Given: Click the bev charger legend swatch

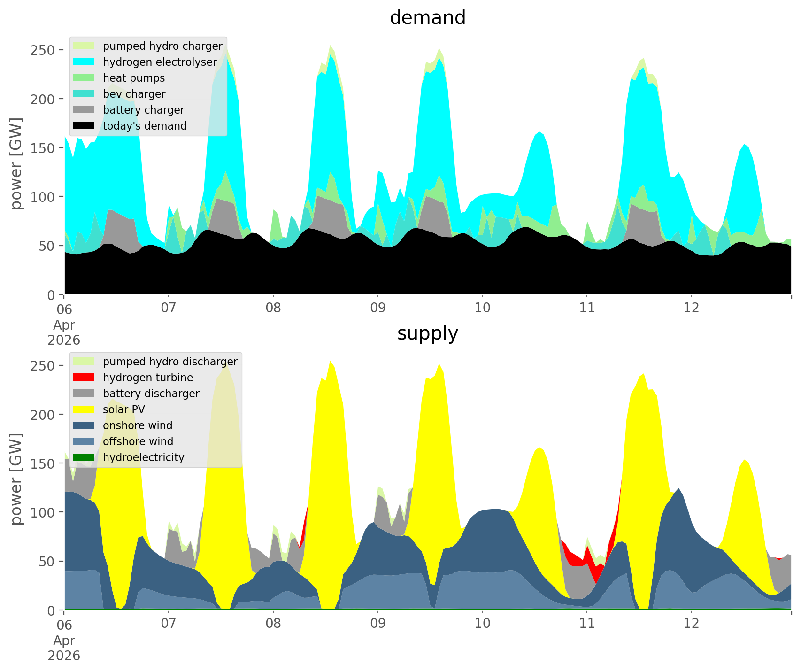Looking at the screenshot, I should tap(85, 94).
